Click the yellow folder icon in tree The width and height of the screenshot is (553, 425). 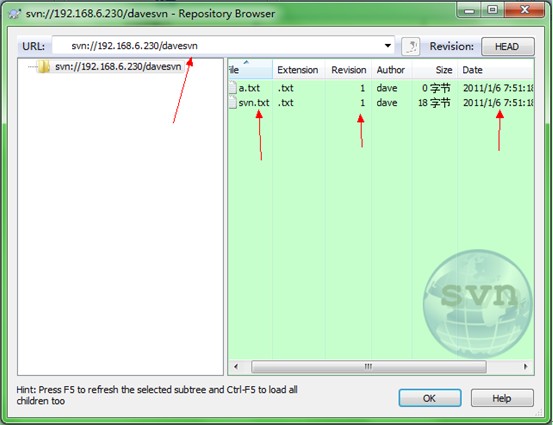coord(44,66)
